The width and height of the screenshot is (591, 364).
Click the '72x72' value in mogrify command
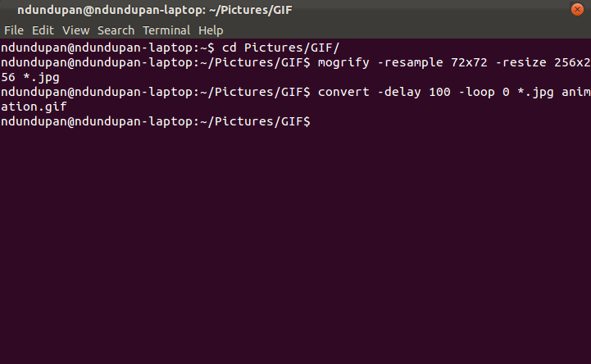469,62
